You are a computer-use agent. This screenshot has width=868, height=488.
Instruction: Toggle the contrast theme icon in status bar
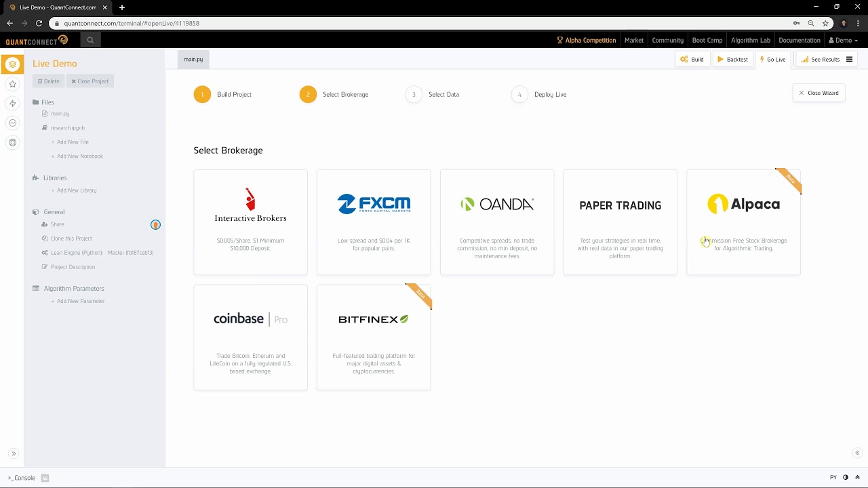846,478
